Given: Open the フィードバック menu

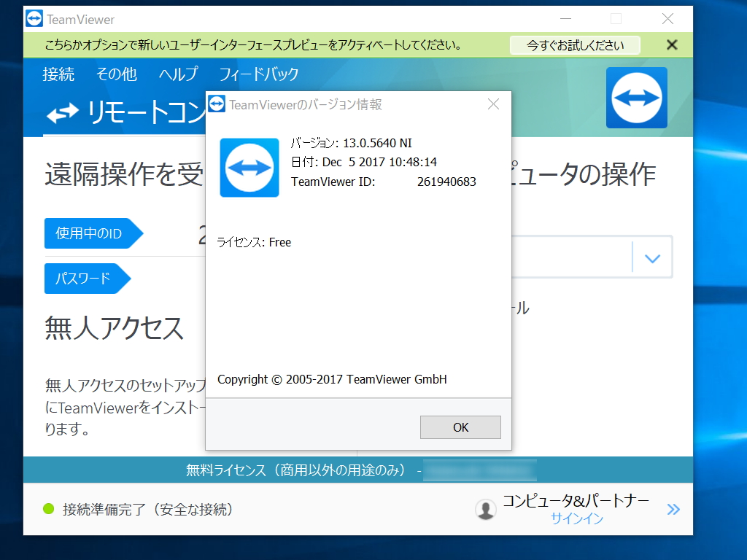Looking at the screenshot, I should click(258, 74).
